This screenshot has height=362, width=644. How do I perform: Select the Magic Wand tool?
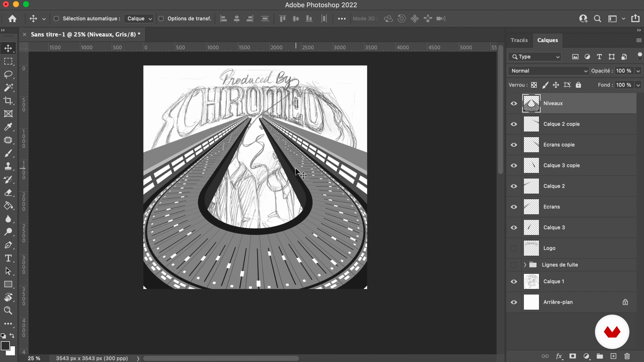coord(8,88)
